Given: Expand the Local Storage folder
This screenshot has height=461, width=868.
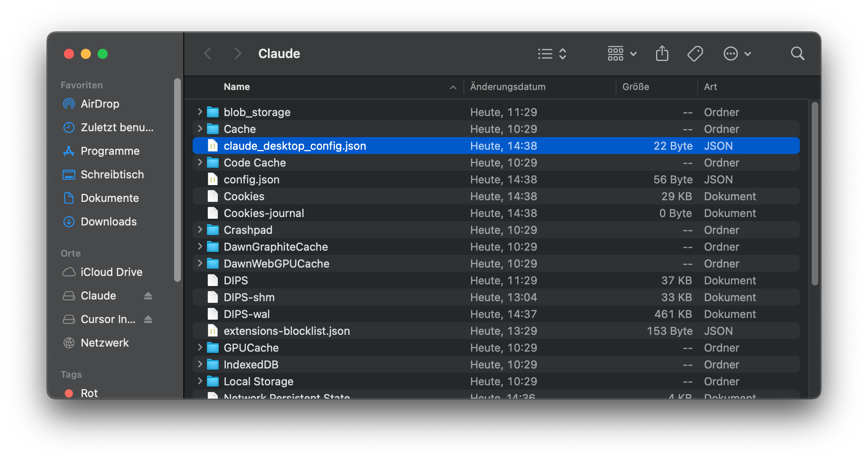Looking at the screenshot, I should tap(200, 381).
